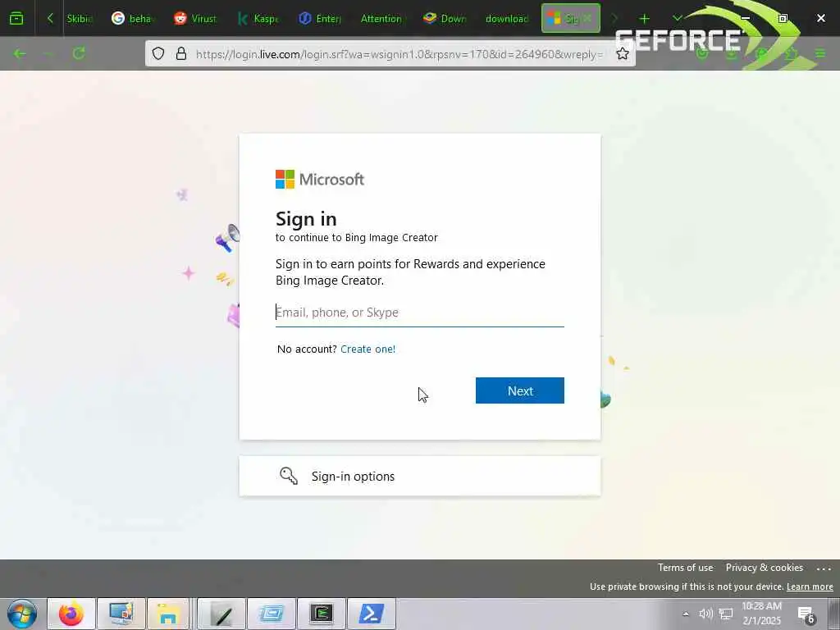
Task: Open PowerShell from the taskbar
Action: click(x=372, y=614)
